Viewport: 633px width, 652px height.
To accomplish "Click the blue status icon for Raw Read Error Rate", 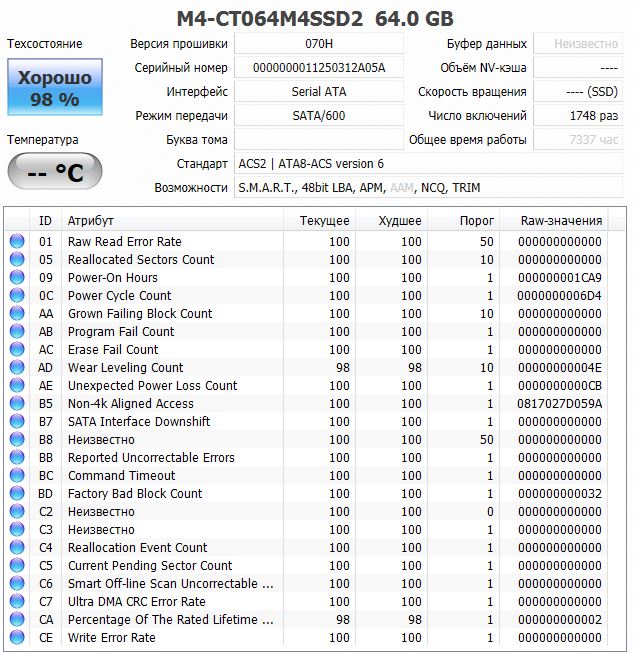I will tap(17, 241).
